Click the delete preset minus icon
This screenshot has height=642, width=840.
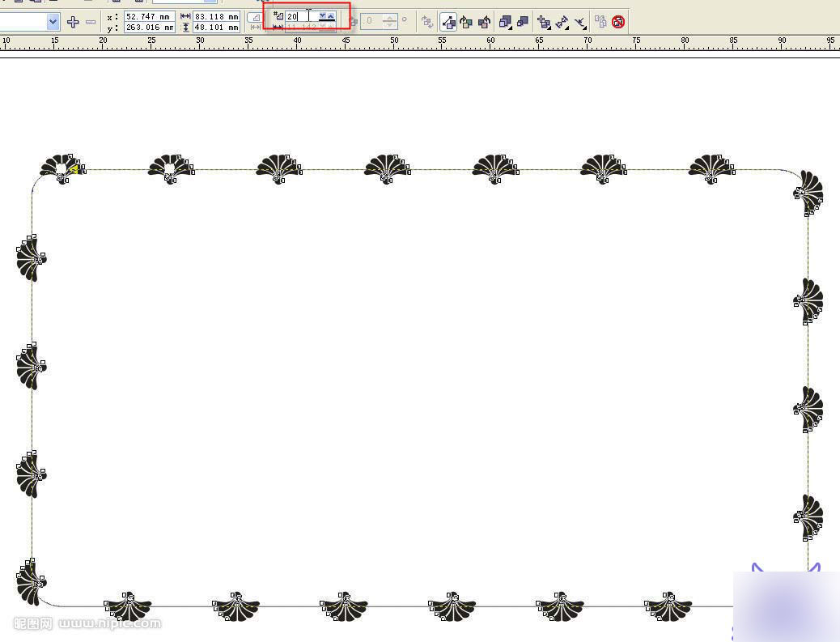tap(91, 22)
